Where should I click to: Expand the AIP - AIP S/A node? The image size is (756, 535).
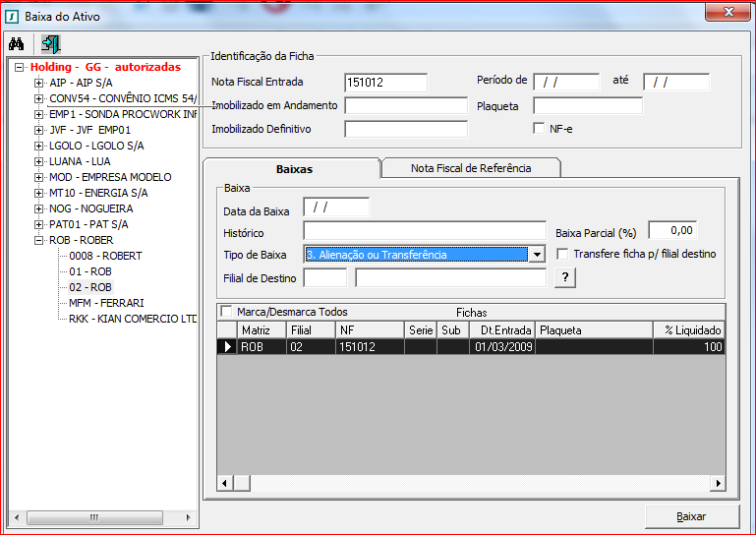(x=39, y=83)
